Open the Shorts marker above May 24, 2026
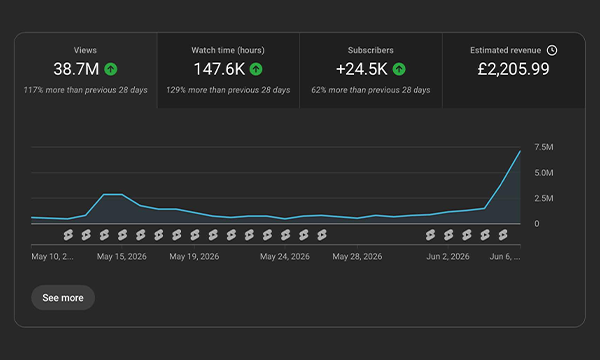This screenshot has width=600, height=360. coord(285,235)
